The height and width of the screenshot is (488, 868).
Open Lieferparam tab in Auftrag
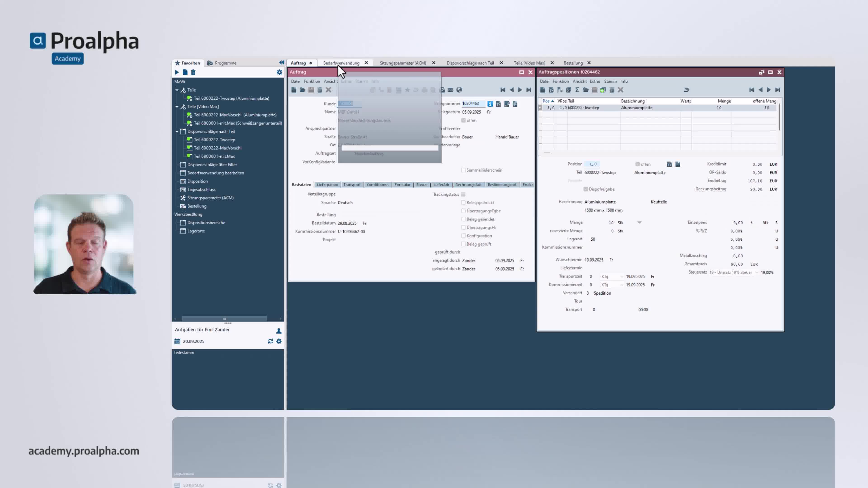327,185
